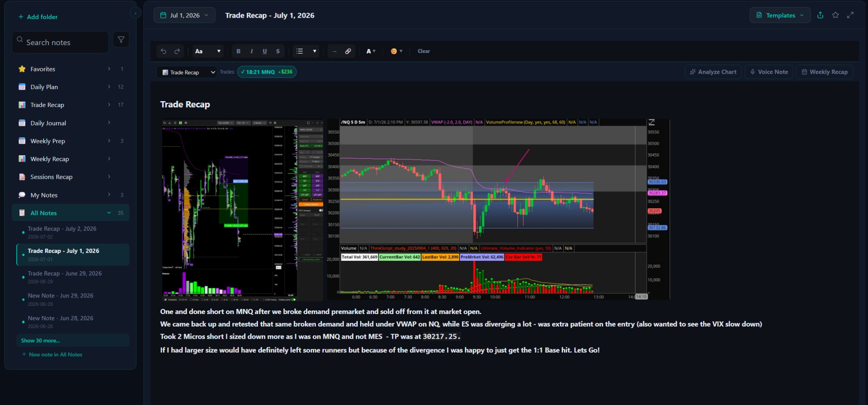The image size is (868, 405).
Task: Open the Daily Plan folder
Action: click(71, 87)
